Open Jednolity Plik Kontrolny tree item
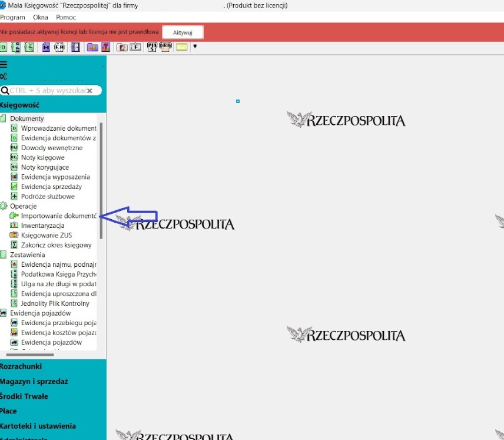504x440 pixels. point(55,303)
